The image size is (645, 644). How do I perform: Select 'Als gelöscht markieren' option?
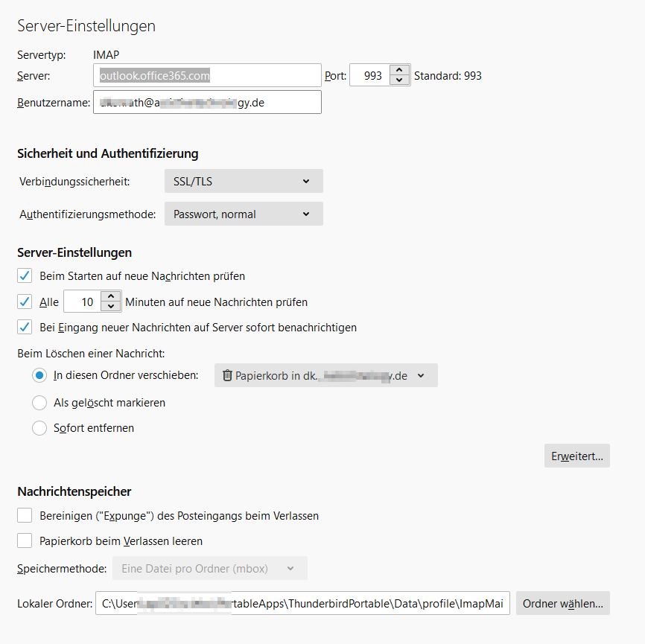[39, 403]
